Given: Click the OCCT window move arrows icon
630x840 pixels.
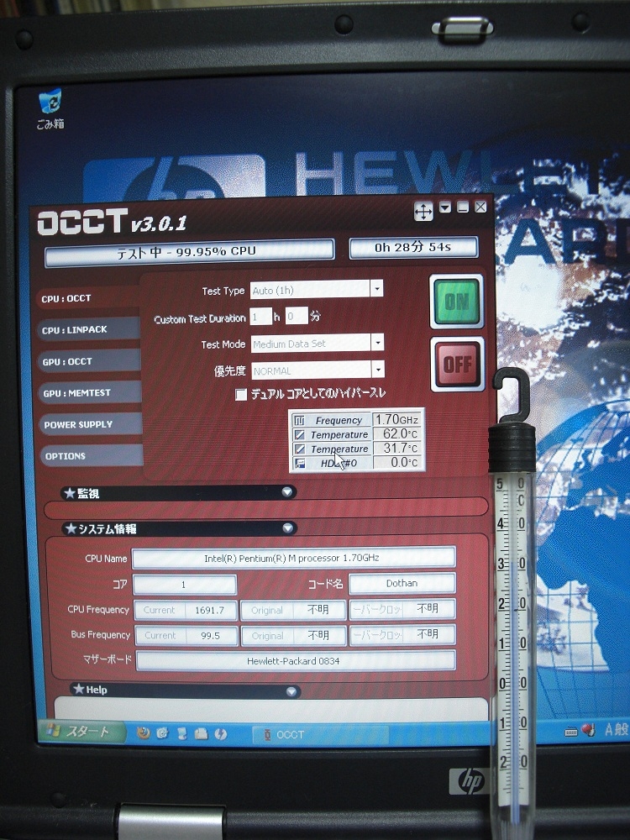Looking at the screenshot, I should pos(423,211).
